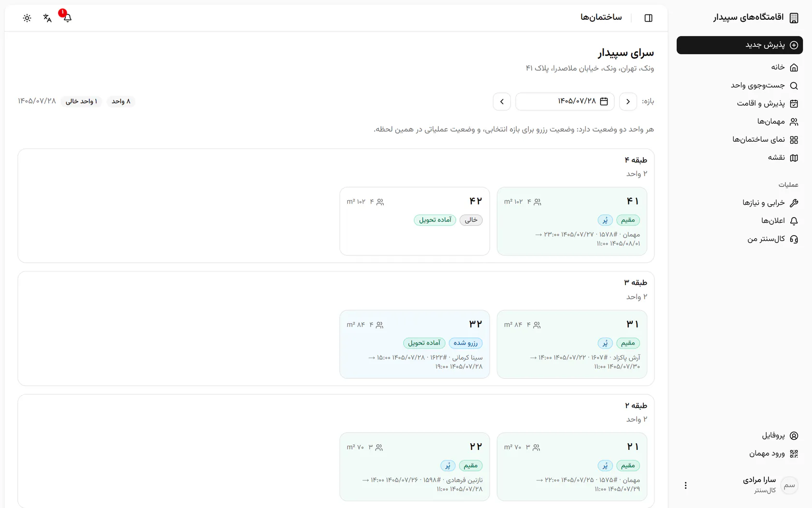This screenshot has width=812, height=508.
Task: Open کال‌سنتر من in the sidebar
Action: click(739, 239)
